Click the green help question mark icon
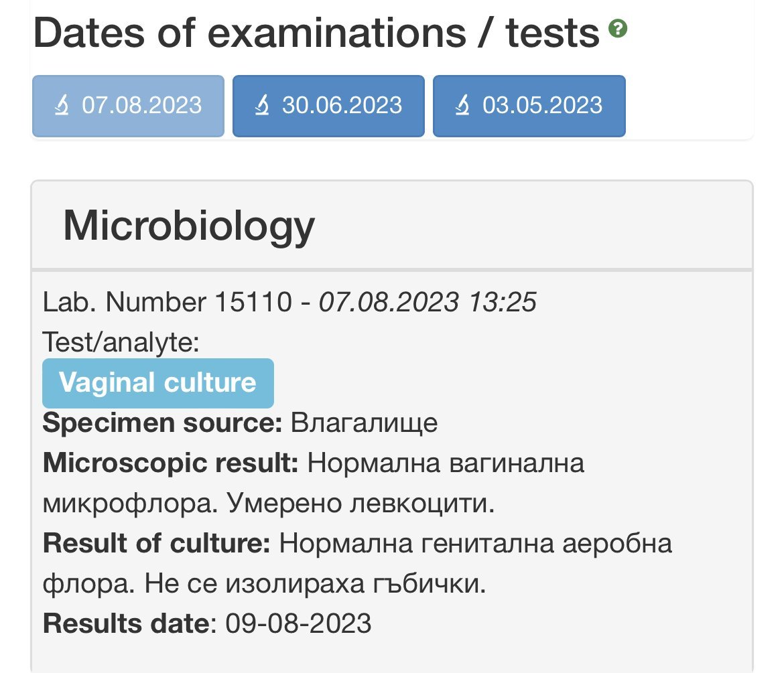 pos(617,29)
